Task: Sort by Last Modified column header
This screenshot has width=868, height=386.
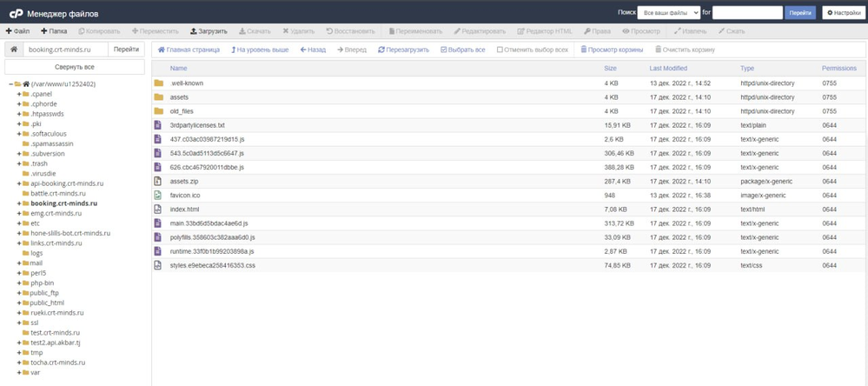Action: 668,68
